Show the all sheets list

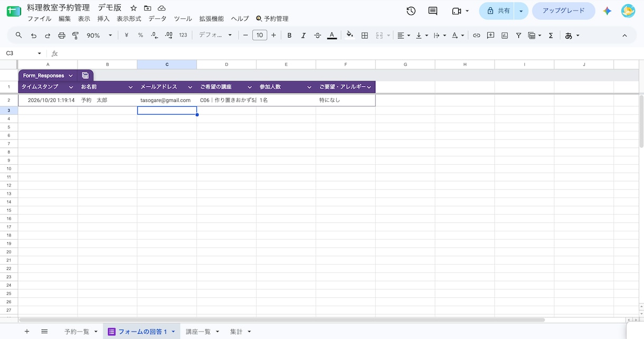click(x=44, y=332)
